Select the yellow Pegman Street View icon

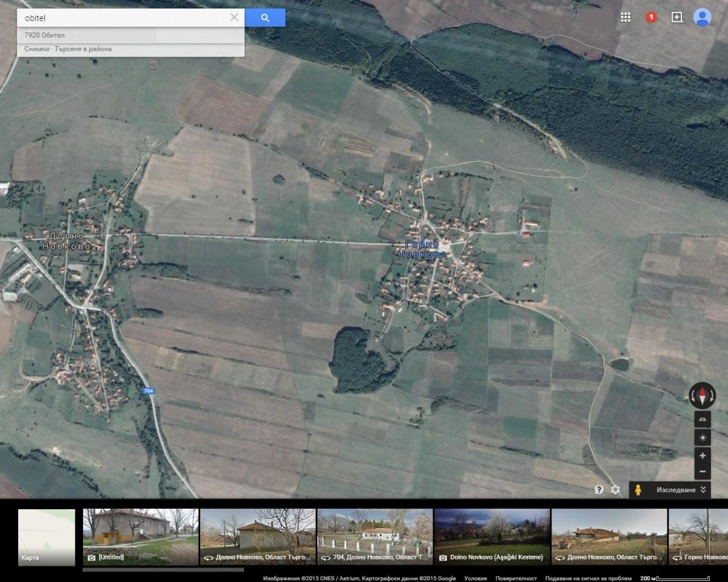coord(638,490)
